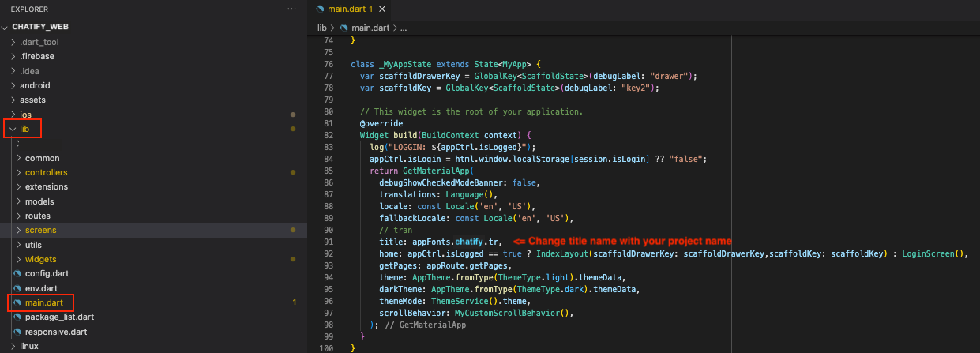This screenshot has width=980, height=353.
Task: Open main.dart from the file tree
Action: click(43, 302)
